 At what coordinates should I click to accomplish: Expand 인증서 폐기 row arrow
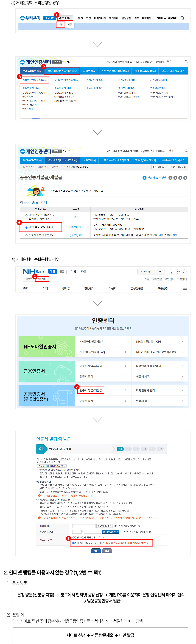click(182, 377)
